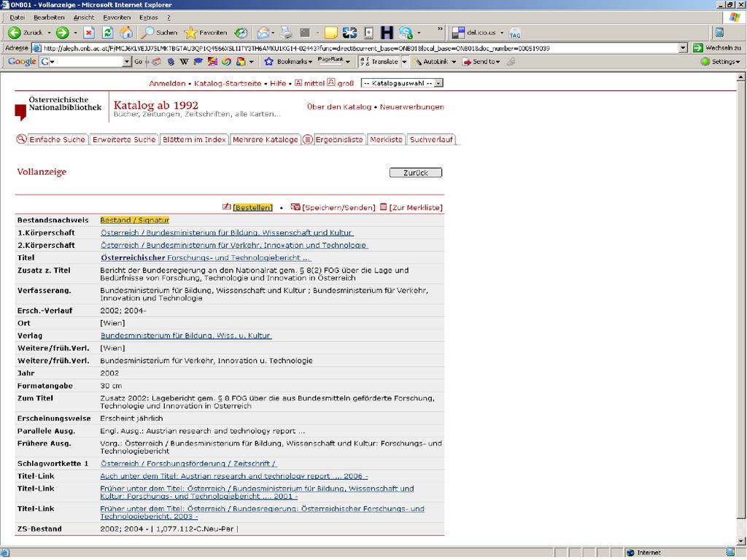This screenshot has height=560, width=747.
Task: Expand the toolbar overflow chevron
Action: (x=440, y=29)
